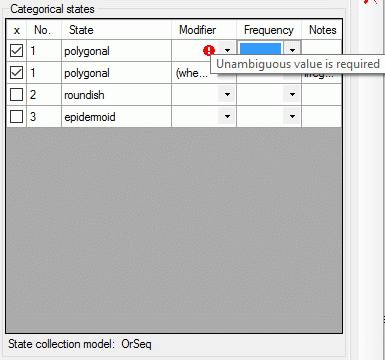This screenshot has width=385, height=360.
Task: Click the blue highlighted Frequency cell
Action: click(260, 49)
